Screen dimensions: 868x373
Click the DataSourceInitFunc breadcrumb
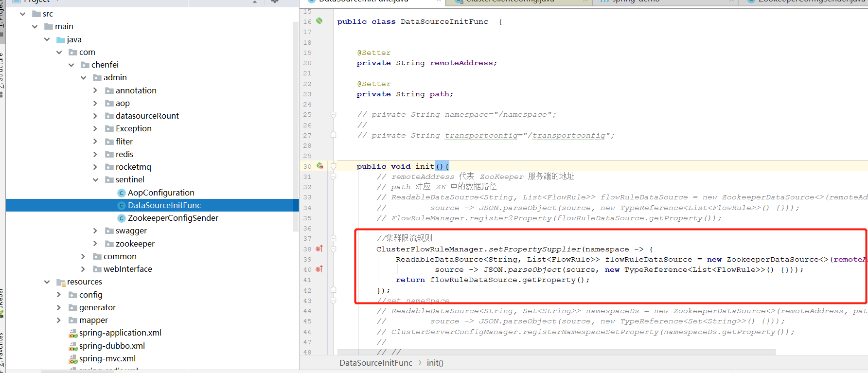click(x=375, y=363)
